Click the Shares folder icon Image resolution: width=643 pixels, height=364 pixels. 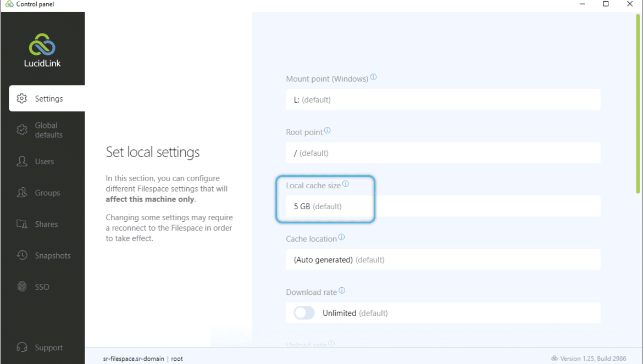point(22,223)
